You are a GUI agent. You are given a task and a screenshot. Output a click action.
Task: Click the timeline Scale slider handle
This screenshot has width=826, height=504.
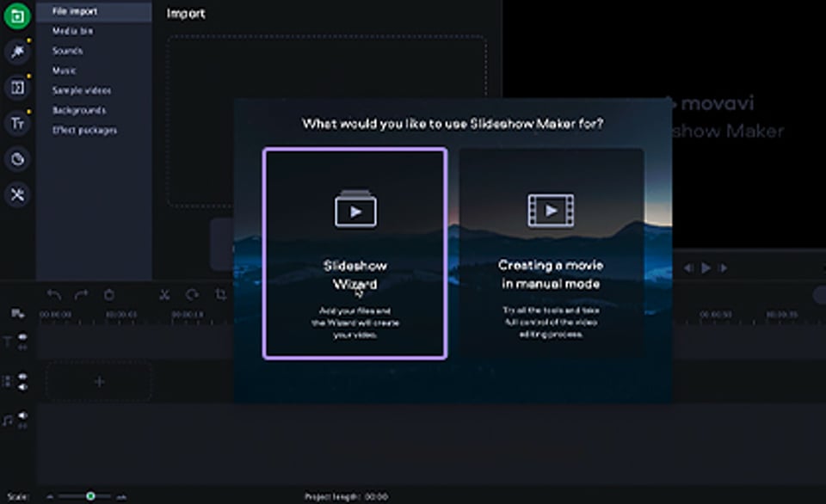[90, 496]
